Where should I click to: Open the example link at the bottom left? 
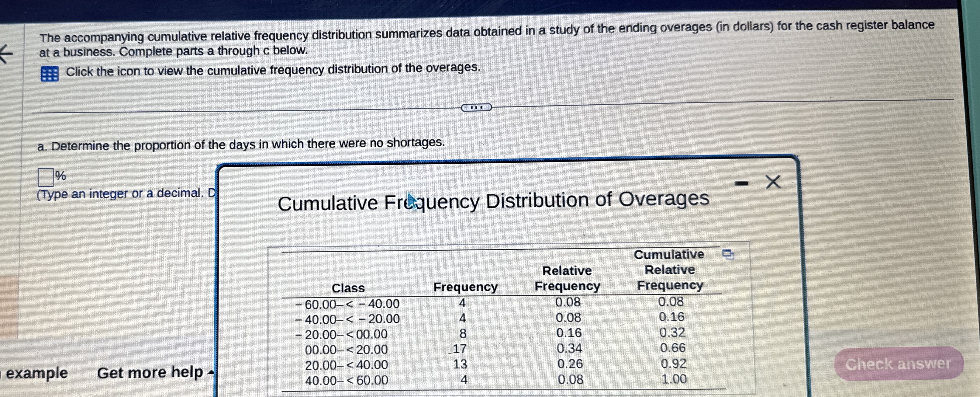point(36,373)
